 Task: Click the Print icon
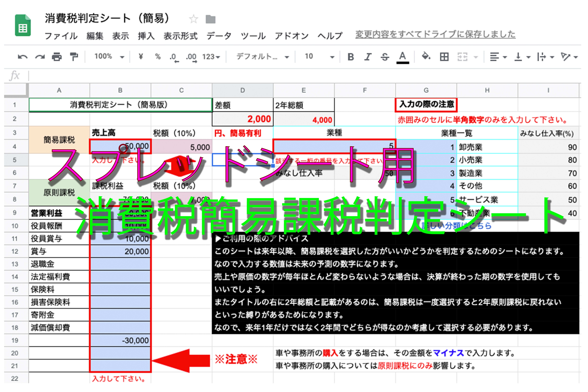[57, 57]
